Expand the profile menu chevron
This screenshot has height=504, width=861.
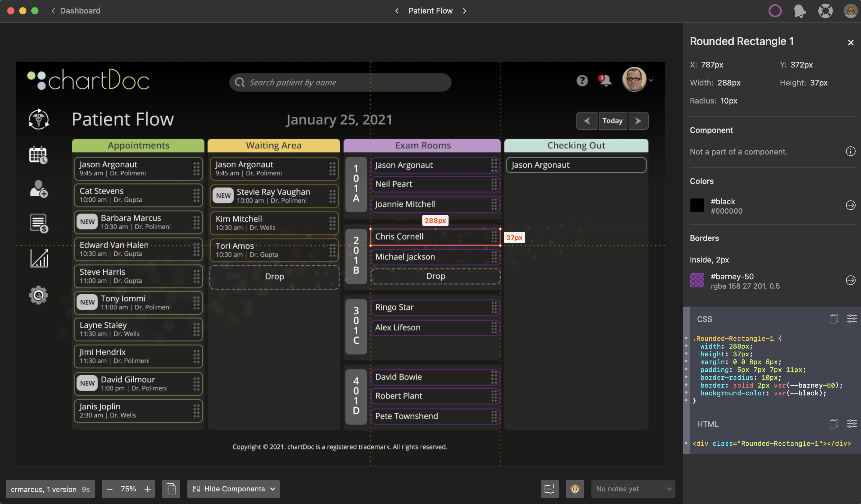point(651,81)
